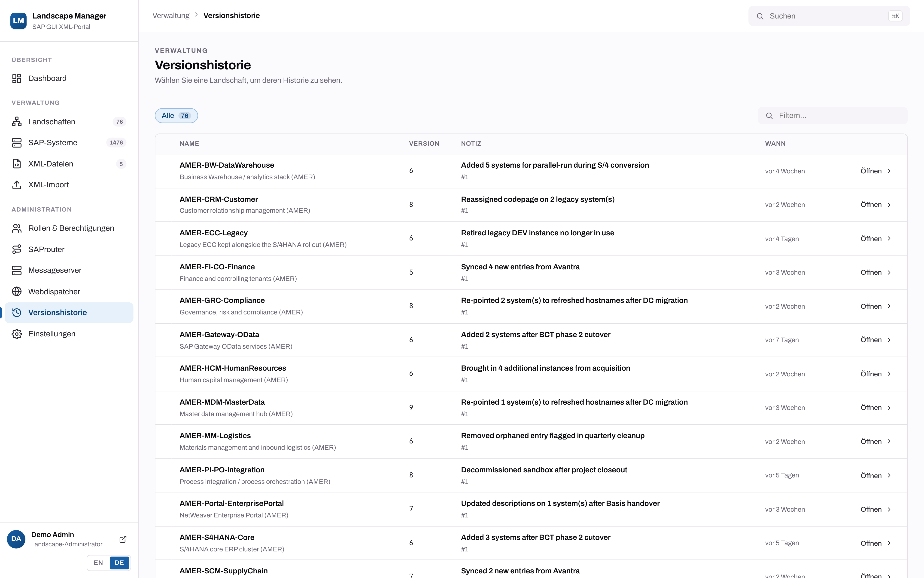Screen dimensions: 924x578
Task: Click the Rollen & Berechtigungen users icon
Action: (x=17, y=228)
